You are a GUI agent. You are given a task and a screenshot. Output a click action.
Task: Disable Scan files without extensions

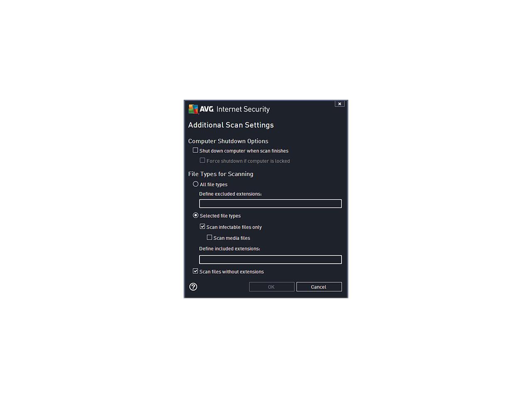(x=195, y=271)
